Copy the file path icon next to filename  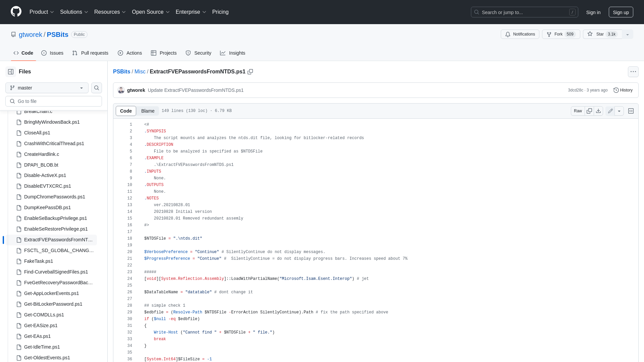[x=250, y=72]
